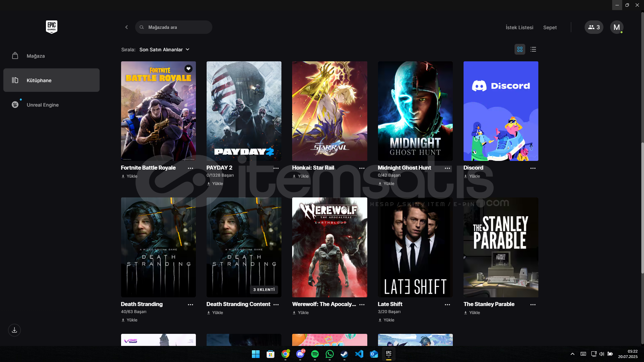
Task: Click the Epic Games logo
Action: 52,27
